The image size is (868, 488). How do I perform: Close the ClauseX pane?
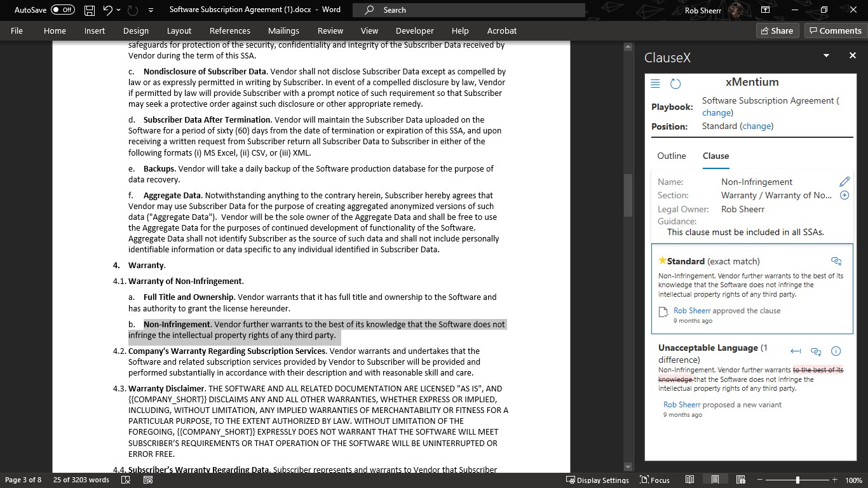click(x=853, y=56)
